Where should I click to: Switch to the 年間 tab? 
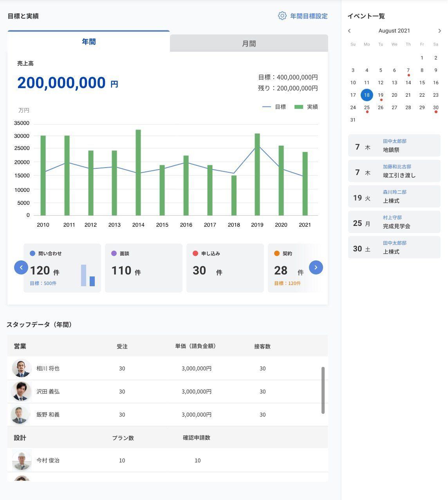(89, 42)
